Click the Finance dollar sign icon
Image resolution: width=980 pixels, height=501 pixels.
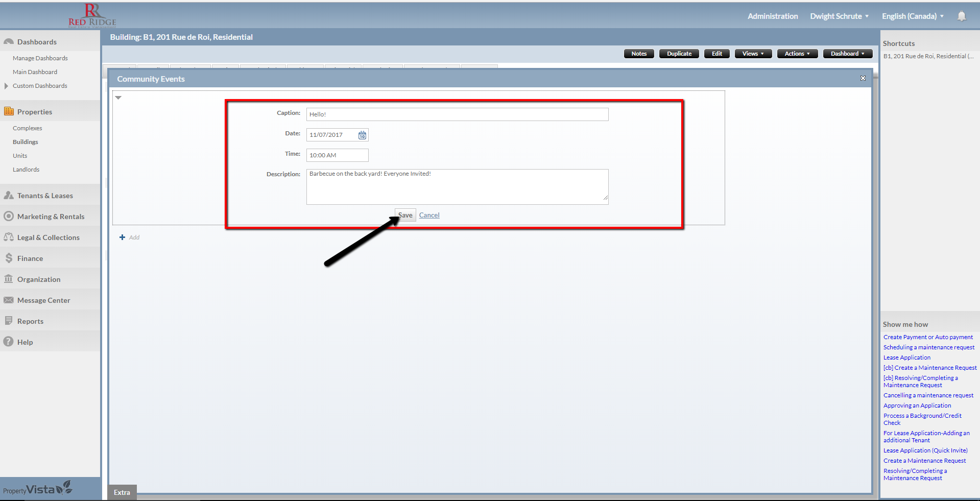point(9,258)
